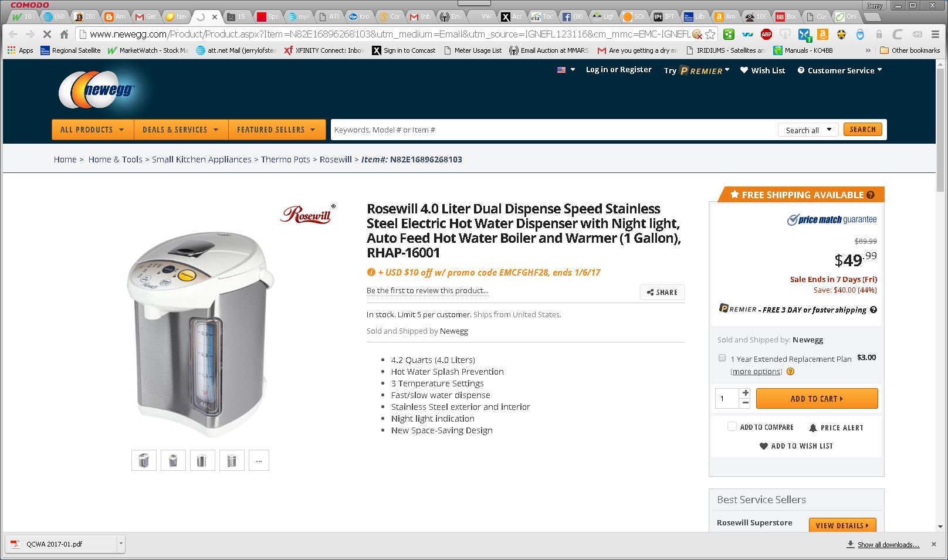The width and height of the screenshot is (948, 560).
Task: Open the country flag selector
Action: coord(566,70)
